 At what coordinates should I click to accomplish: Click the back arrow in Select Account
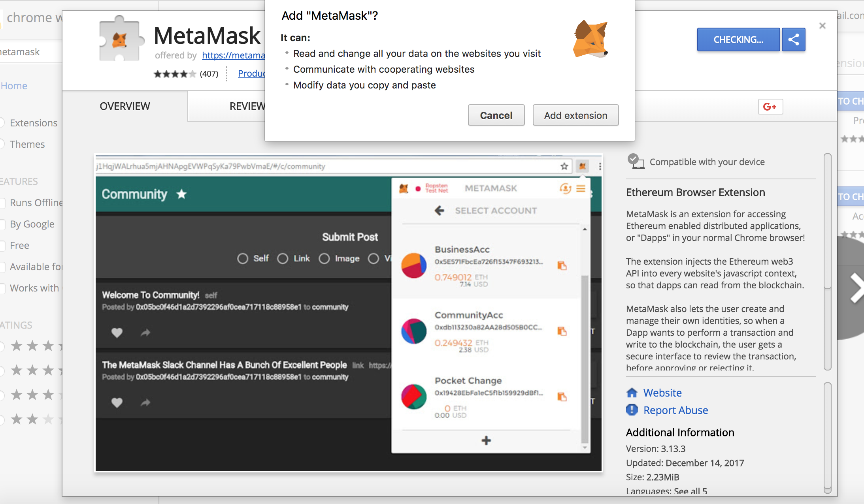tap(440, 211)
